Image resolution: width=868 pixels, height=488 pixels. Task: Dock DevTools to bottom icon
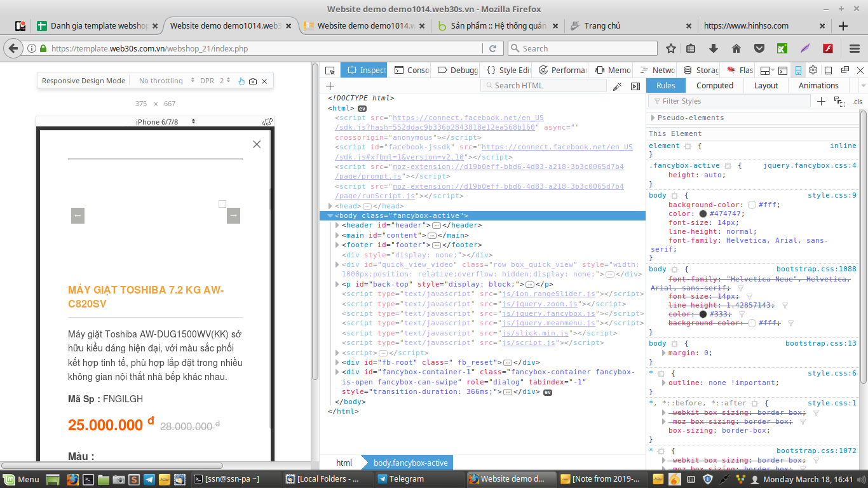(828, 70)
